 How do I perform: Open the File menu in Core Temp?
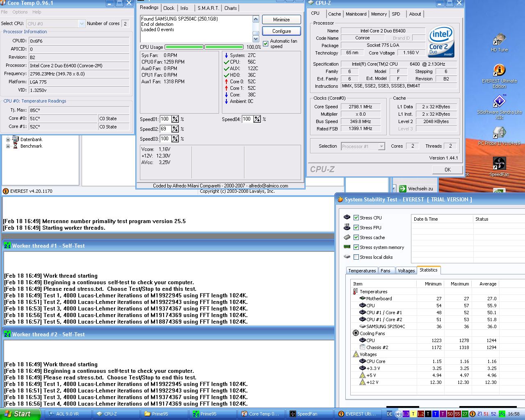pyautogui.click(x=4, y=12)
